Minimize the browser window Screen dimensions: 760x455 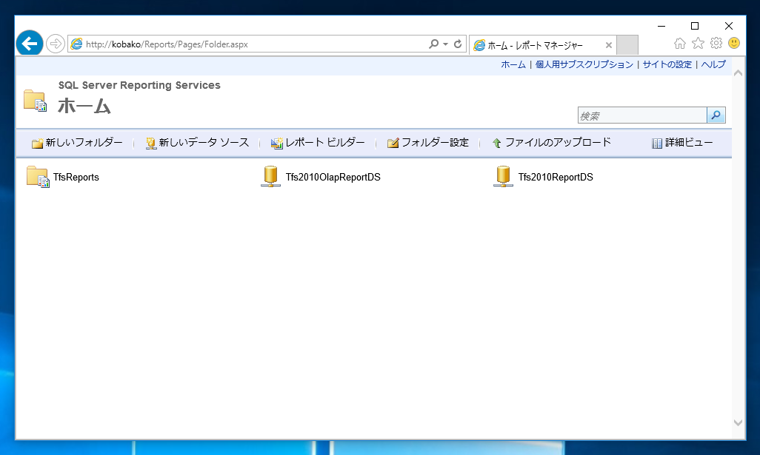[x=661, y=26]
